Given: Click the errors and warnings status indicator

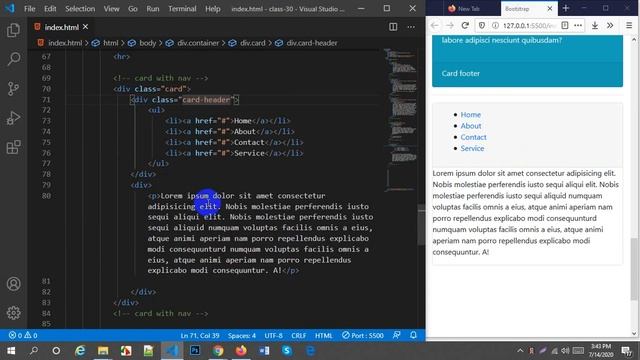Looking at the screenshot, I should pyautogui.click(x=23, y=336).
